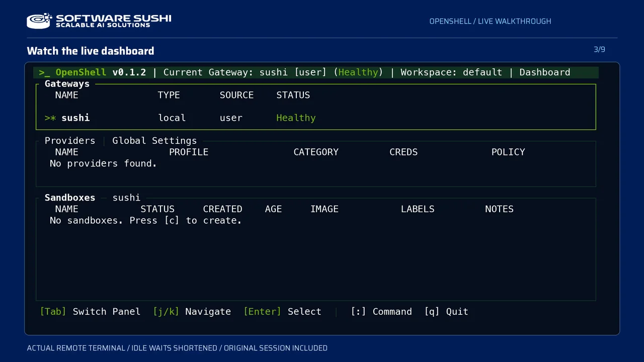This screenshot has width=644, height=362.
Task: Click the CREDS column header
Action: 404,152
